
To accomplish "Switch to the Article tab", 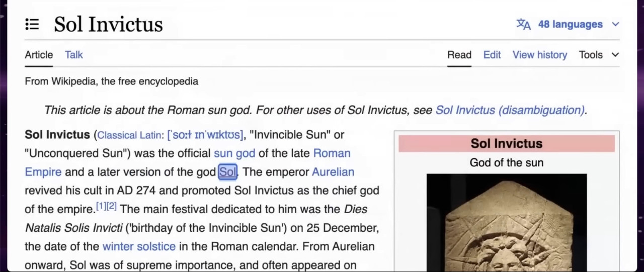I will 39,55.
